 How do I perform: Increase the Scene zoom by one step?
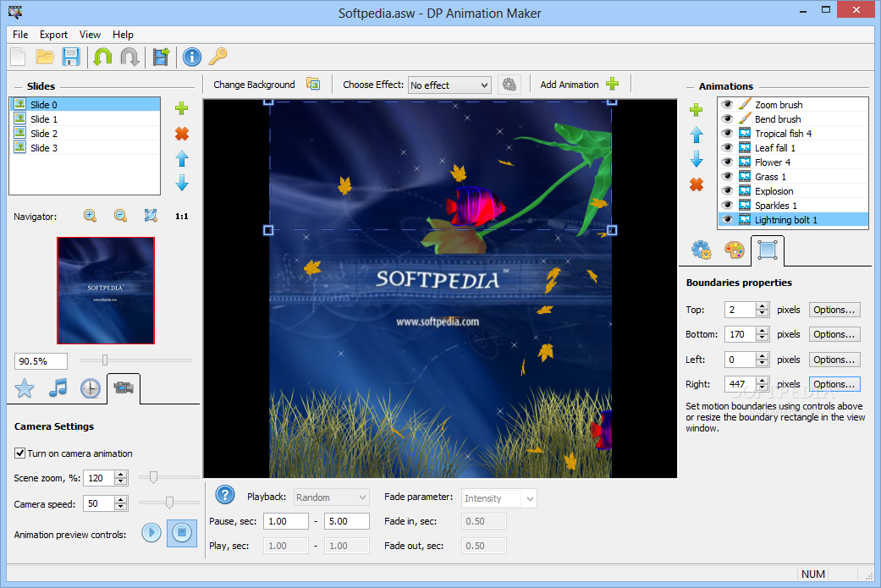tap(120, 475)
